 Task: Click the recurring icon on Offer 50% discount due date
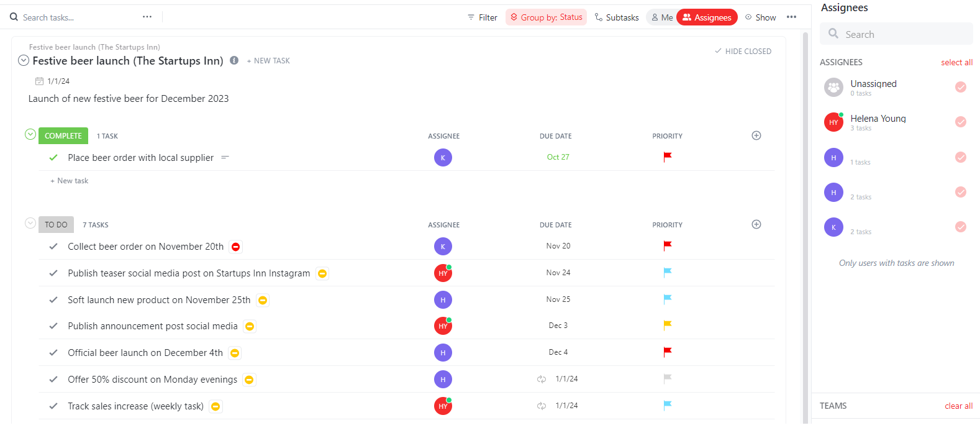pyautogui.click(x=542, y=379)
